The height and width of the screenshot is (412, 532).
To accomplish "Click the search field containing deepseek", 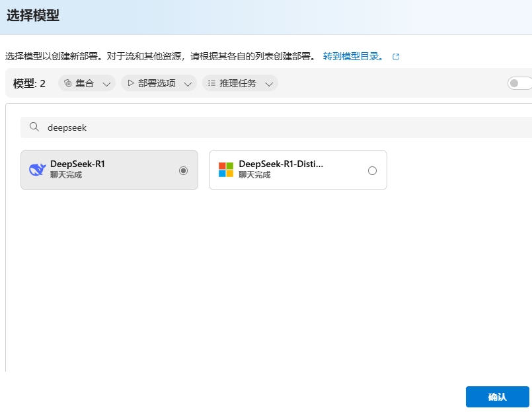I will (x=276, y=127).
